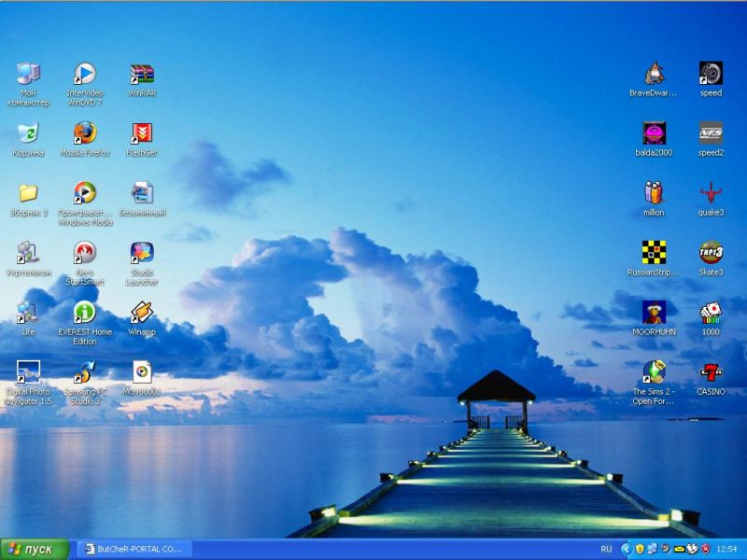Select the WinRAR desktop icon
The height and width of the screenshot is (560, 747).
141,75
